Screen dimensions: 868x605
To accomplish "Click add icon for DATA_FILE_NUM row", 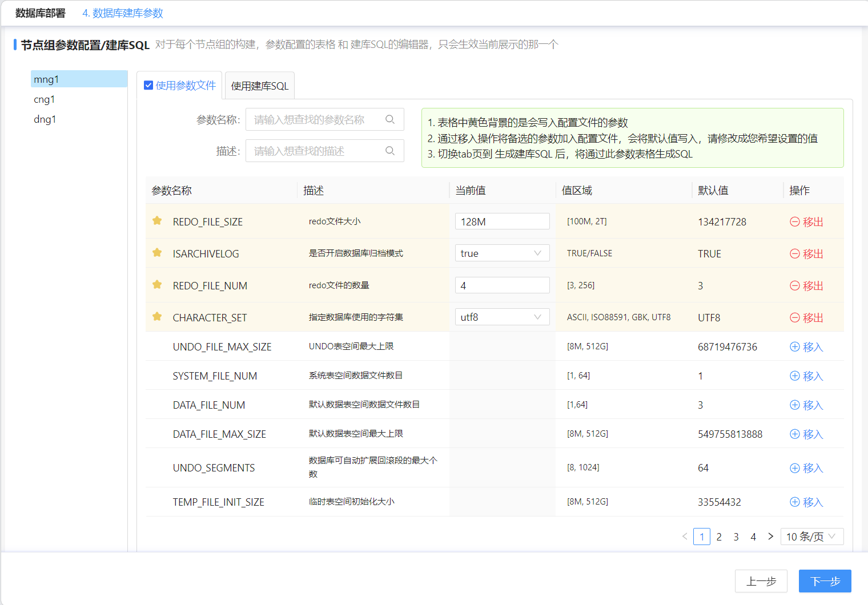I will [x=794, y=405].
